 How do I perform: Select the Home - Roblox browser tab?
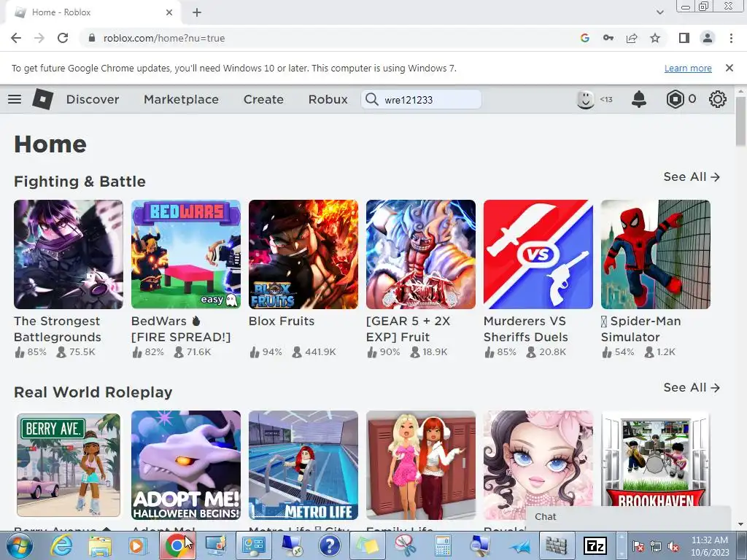93,12
